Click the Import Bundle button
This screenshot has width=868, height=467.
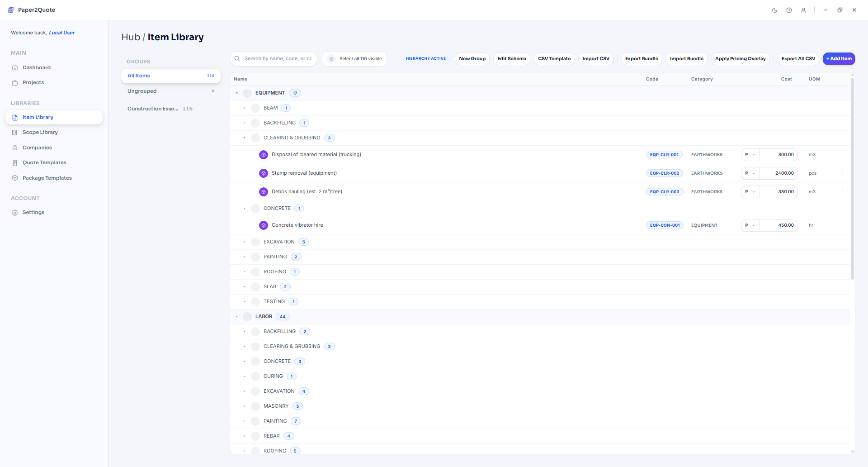click(x=687, y=59)
